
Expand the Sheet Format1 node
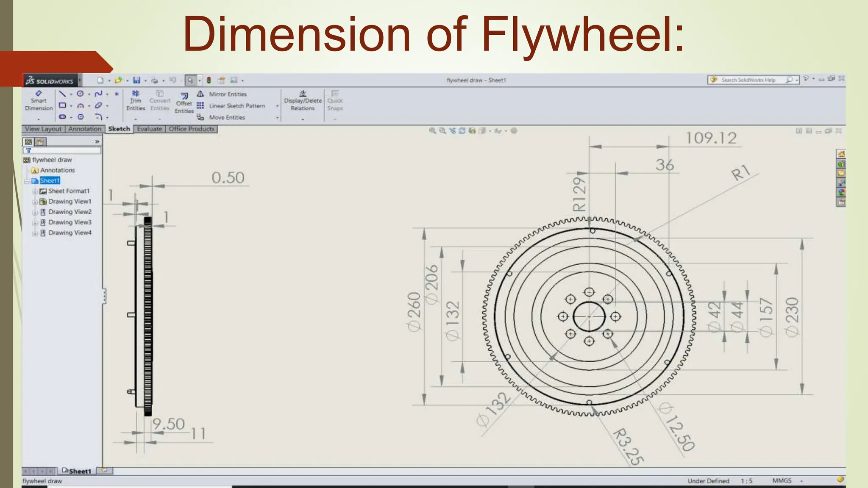(x=35, y=191)
